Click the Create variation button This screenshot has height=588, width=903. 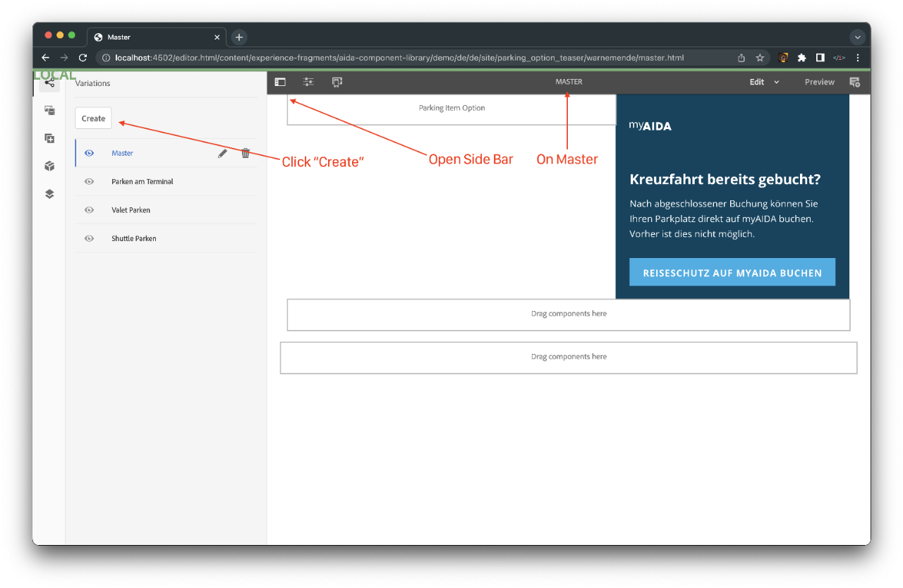[93, 118]
